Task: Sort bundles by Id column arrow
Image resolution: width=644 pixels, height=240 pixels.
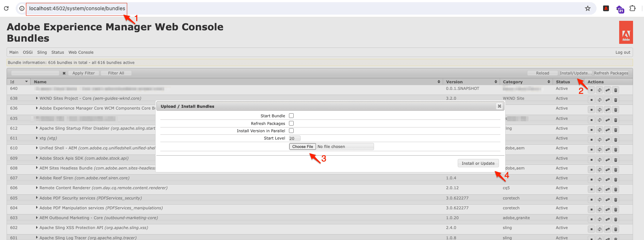Action: pos(26,82)
